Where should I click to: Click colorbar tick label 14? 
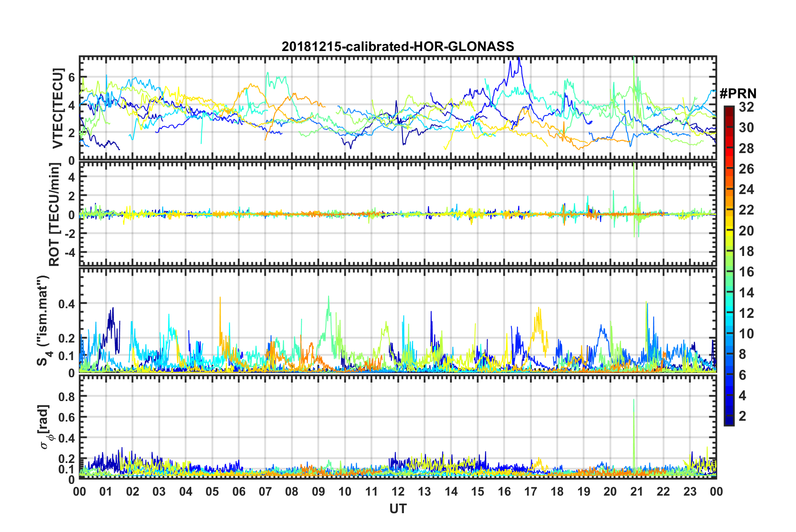746,293
